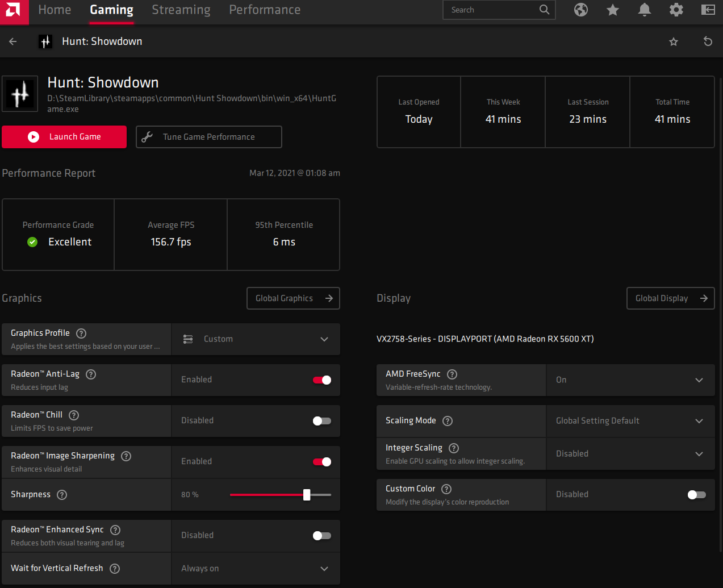
Task: Click the Average FPS 156.7 fps value
Action: [x=171, y=242]
